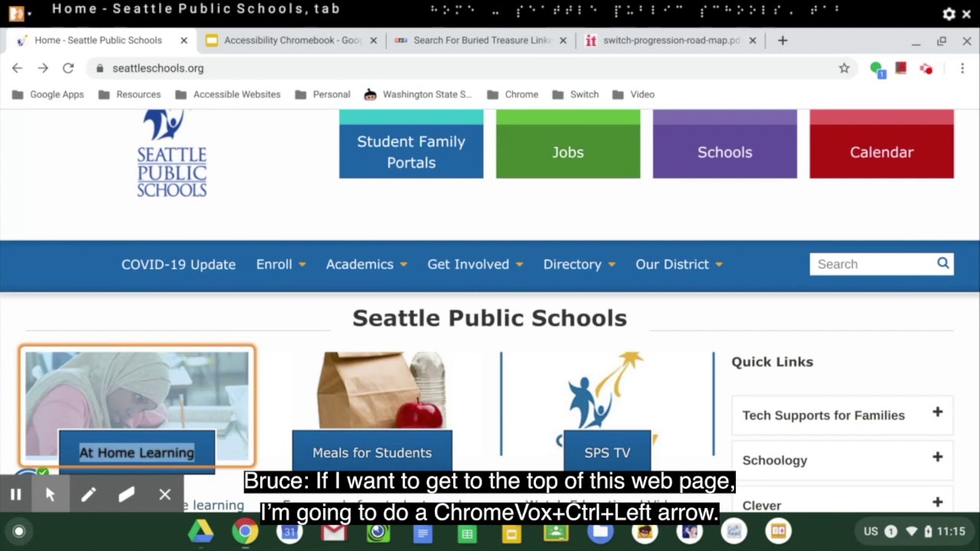Open Accessible Websites bookmark folder
This screenshot has height=551, width=980.
pos(228,94)
